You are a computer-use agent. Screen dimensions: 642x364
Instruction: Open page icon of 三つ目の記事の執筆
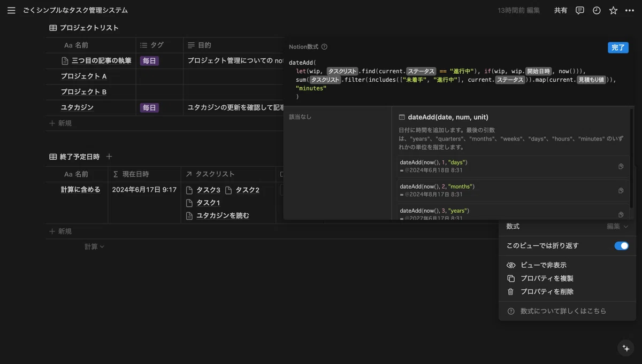(65, 61)
